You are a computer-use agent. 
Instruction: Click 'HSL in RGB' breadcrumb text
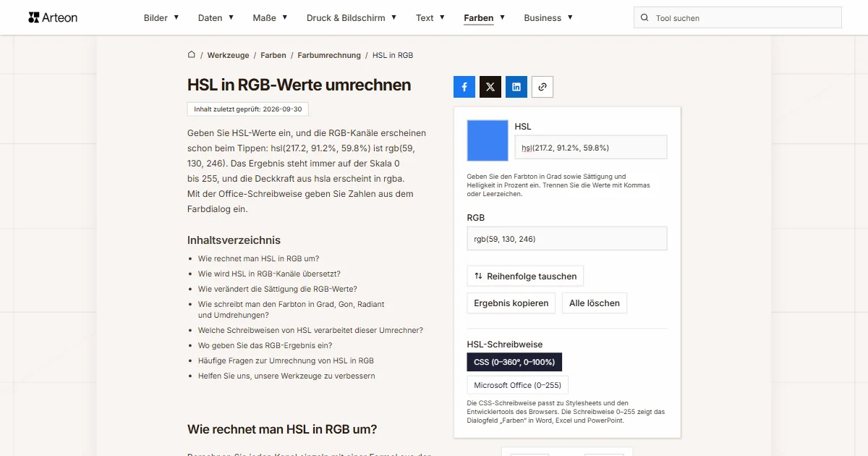click(393, 55)
